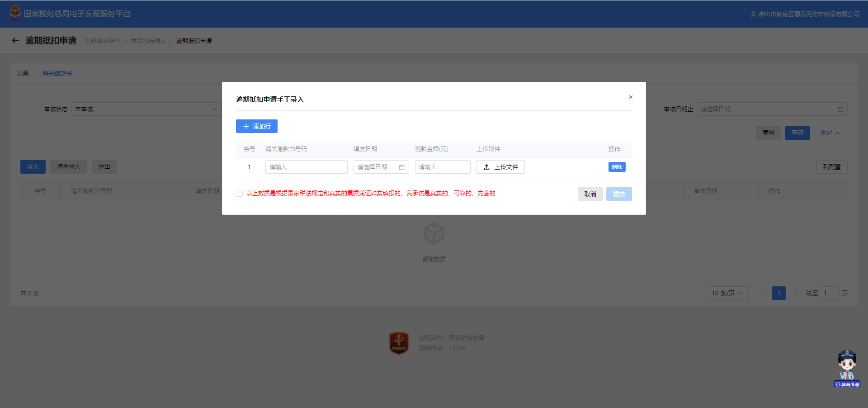Screen dimensions: 868x408
Task: Switch to the 发票 tab
Action: tap(23, 73)
